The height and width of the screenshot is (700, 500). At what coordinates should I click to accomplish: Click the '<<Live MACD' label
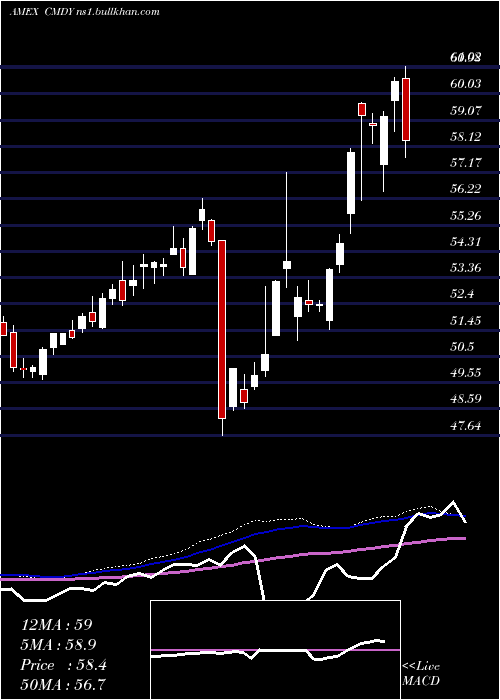pyautogui.click(x=421, y=673)
